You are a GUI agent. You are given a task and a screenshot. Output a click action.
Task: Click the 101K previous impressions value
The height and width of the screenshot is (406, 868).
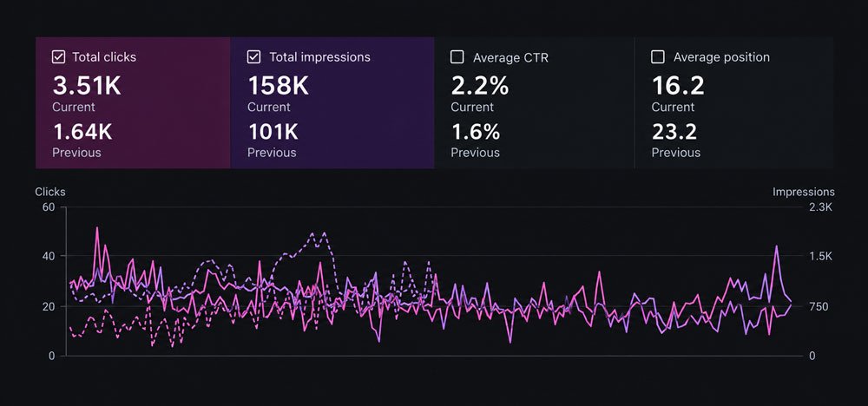click(x=273, y=132)
